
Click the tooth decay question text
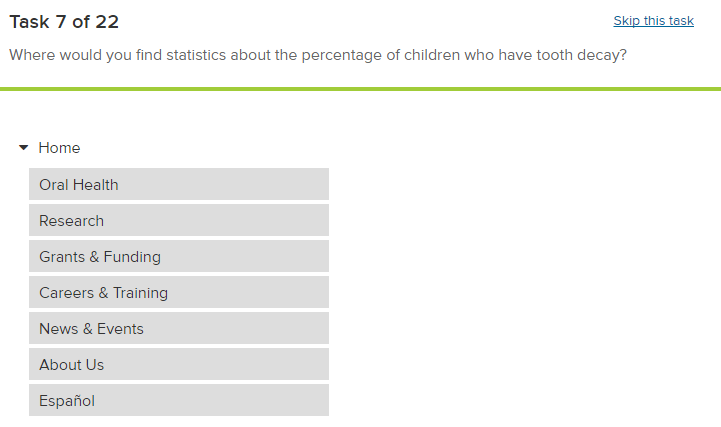(x=318, y=54)
